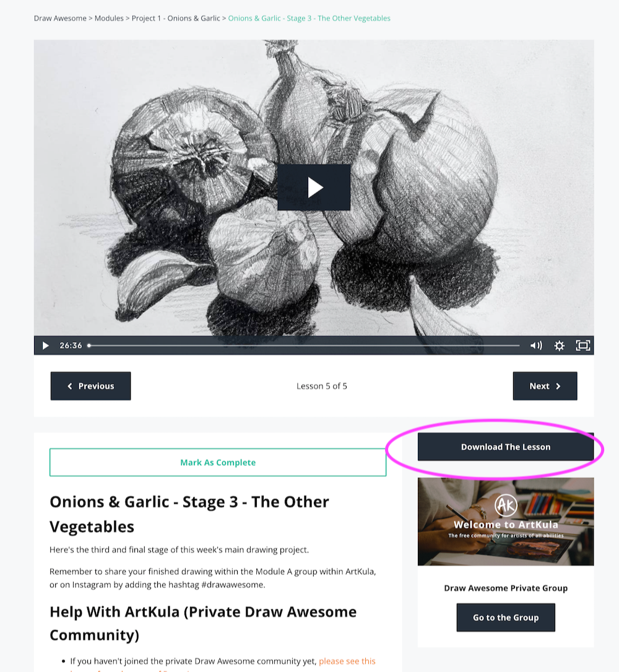Open the Welcome to ArtKula banner image

pyautogui.click(x=506, y=521)
